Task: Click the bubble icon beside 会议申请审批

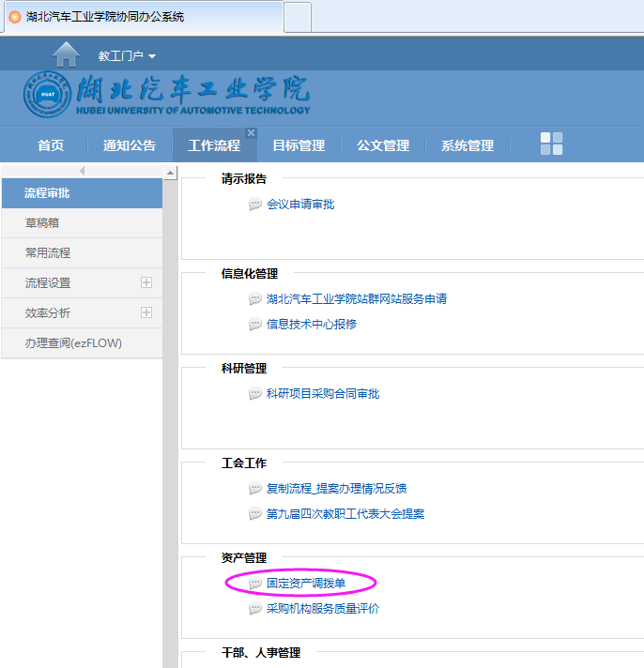Action: (x=254, y=205)
